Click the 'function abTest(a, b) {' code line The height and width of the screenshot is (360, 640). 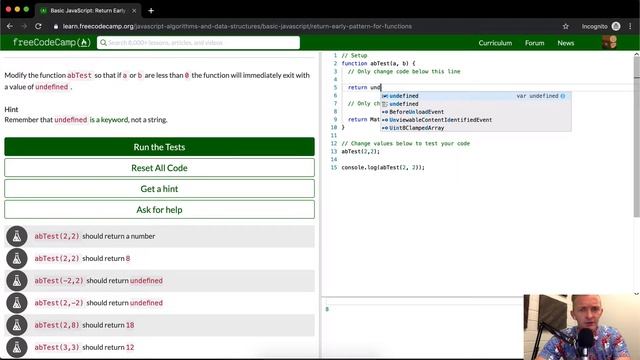point(378,64)
